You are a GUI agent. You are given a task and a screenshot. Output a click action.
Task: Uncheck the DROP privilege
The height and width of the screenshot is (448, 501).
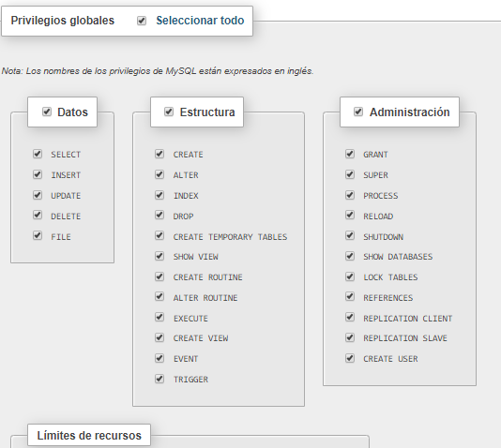159,215
